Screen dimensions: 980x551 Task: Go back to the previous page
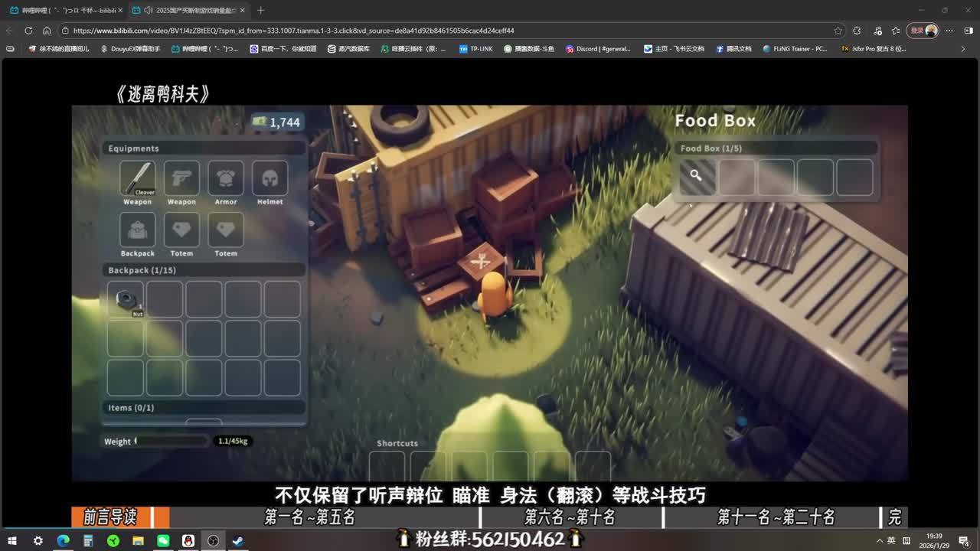click(9, 31)
